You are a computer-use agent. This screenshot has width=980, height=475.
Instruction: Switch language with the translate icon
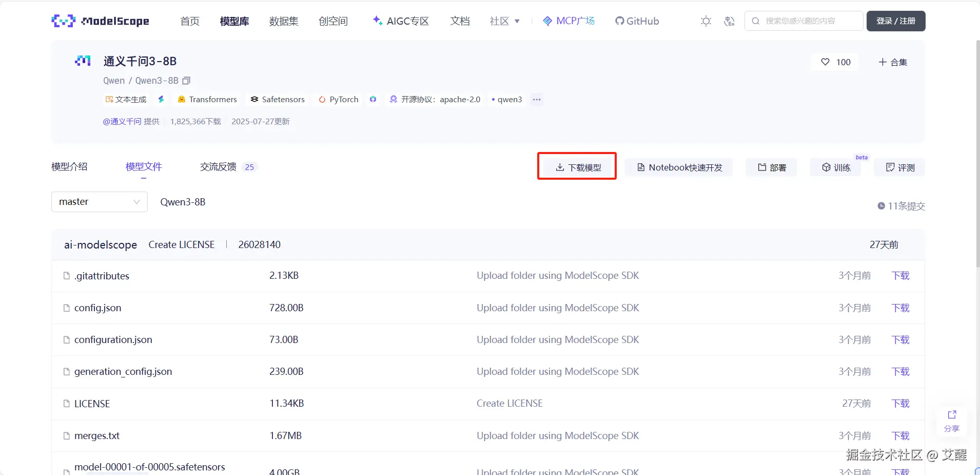(x=729, y=21)
